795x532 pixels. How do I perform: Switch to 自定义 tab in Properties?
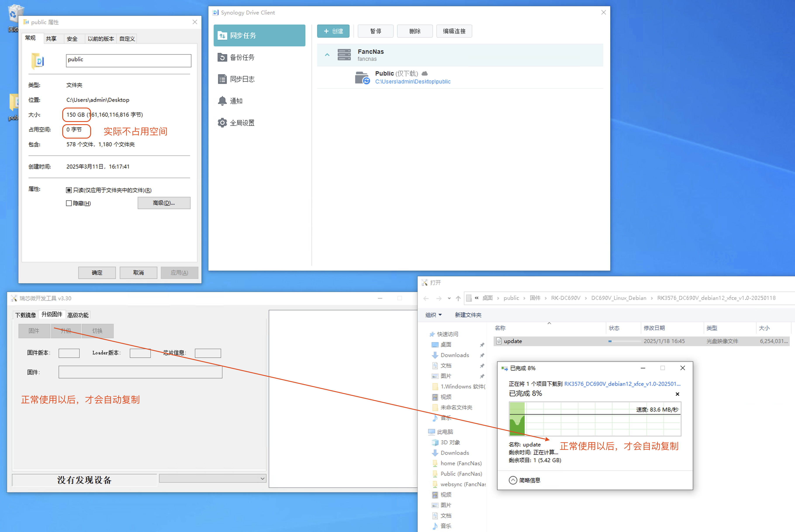coord(127,39)
